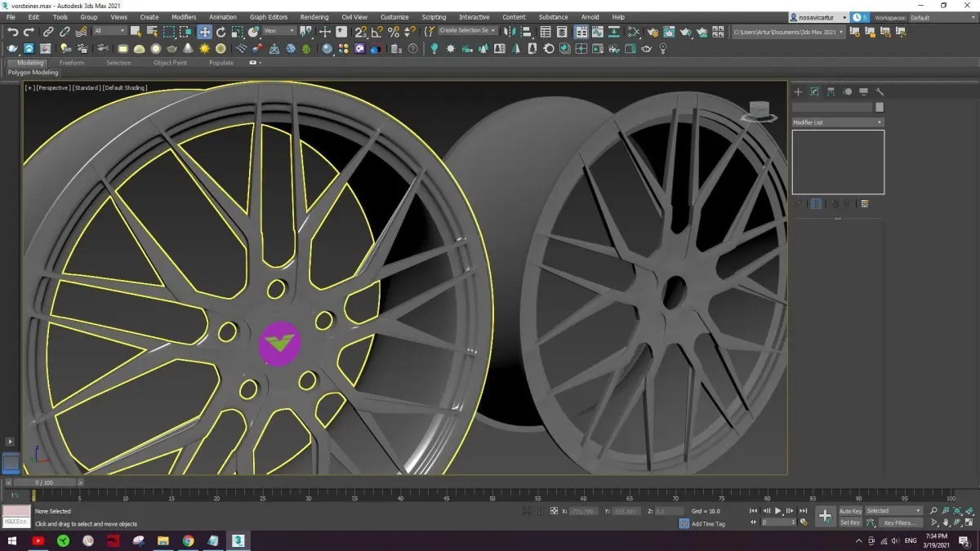This screenshot has width=980, height=551.
Task: Click the Select and Link chain icon
Action: [x=48, y=31]
